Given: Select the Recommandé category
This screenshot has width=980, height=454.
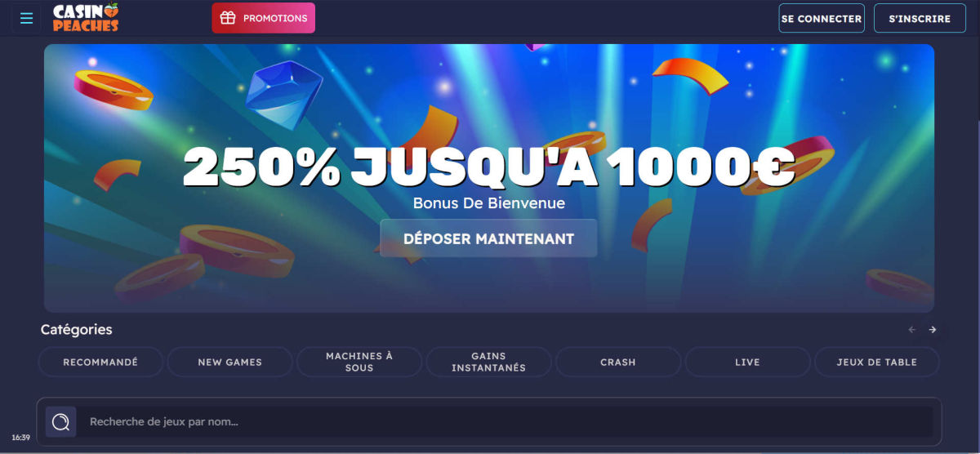Looking at the screenshot, I should (x=100, y=362).
